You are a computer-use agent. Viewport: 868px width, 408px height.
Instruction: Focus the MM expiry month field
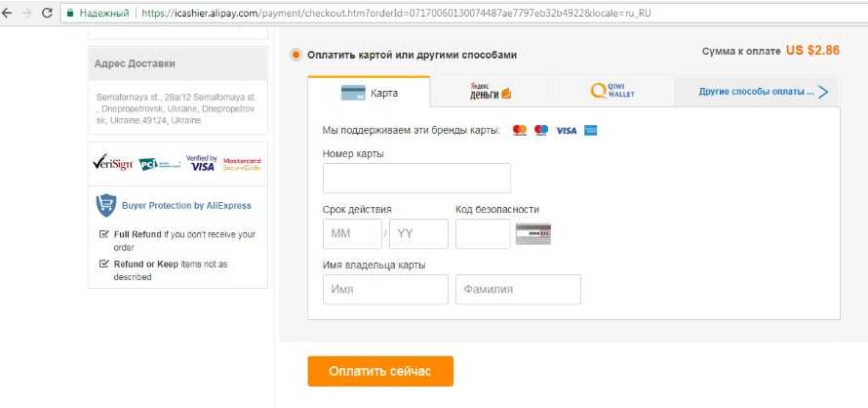(x=352, y=234)
